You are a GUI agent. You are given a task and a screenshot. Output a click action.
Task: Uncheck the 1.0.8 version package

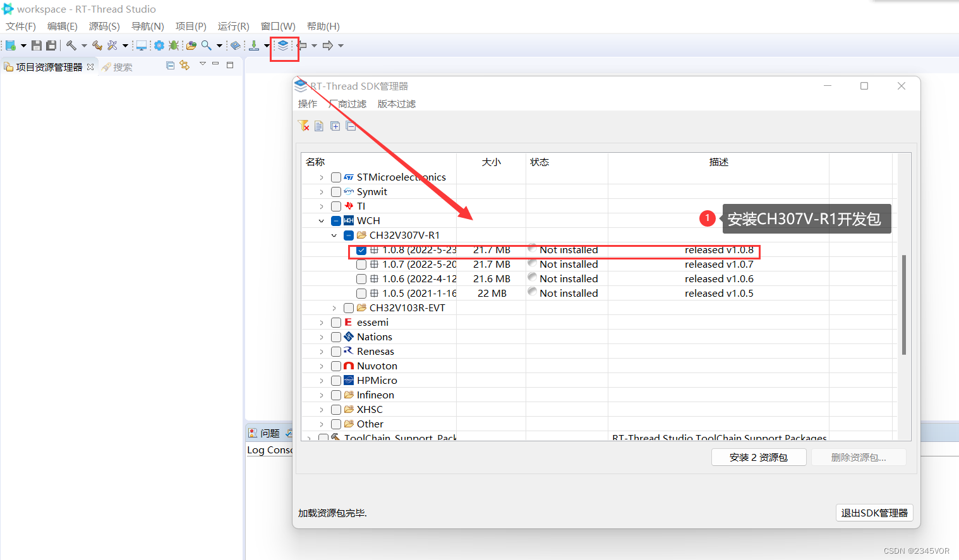(x=361, y=250)
